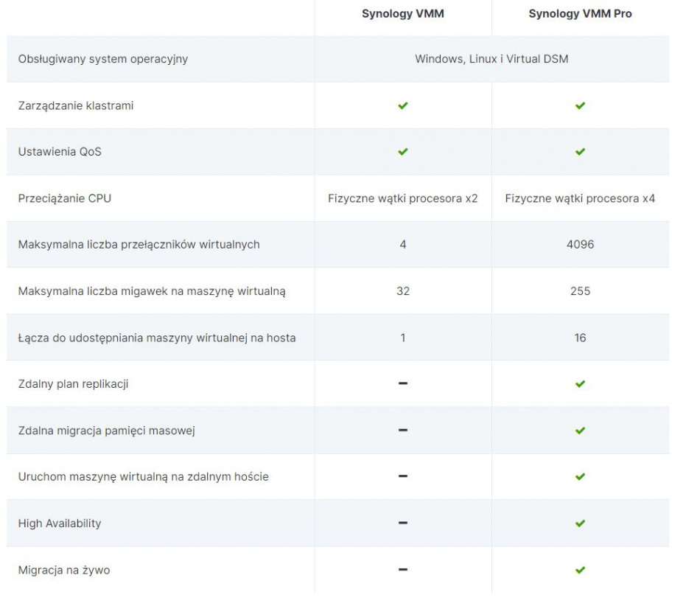The width and height of the screenshot is (700, 606).
Task: Click the VMM Pro checkmark for Zarządzanie klastrami
Action: pyautogui.click(x=580, y=105)
